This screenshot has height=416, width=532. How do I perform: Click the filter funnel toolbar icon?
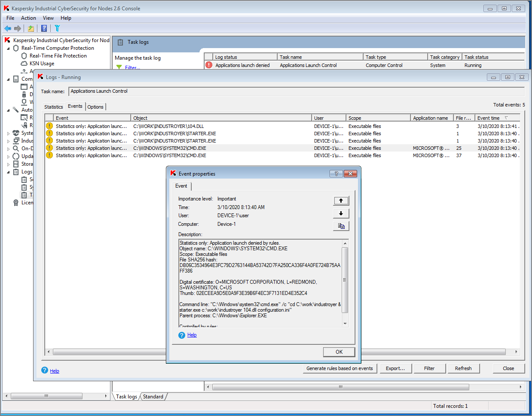point(57,28)
